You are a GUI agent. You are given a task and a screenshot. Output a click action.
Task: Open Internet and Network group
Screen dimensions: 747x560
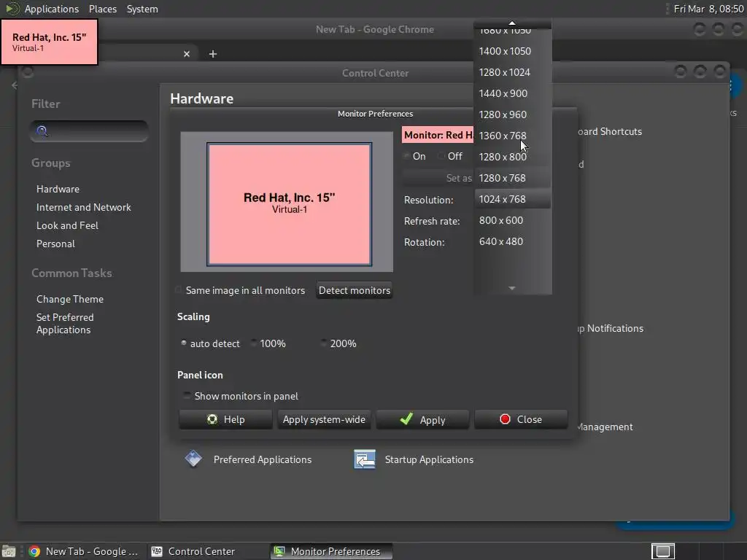84,207
